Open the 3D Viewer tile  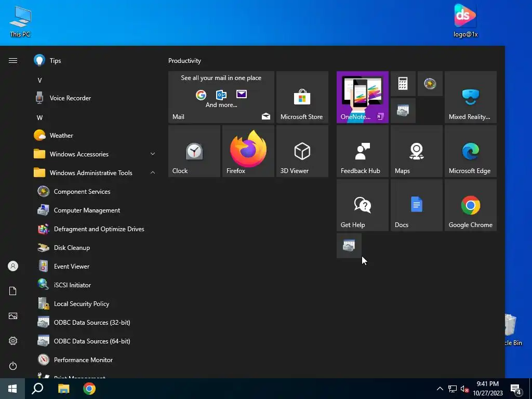[302, 151]
